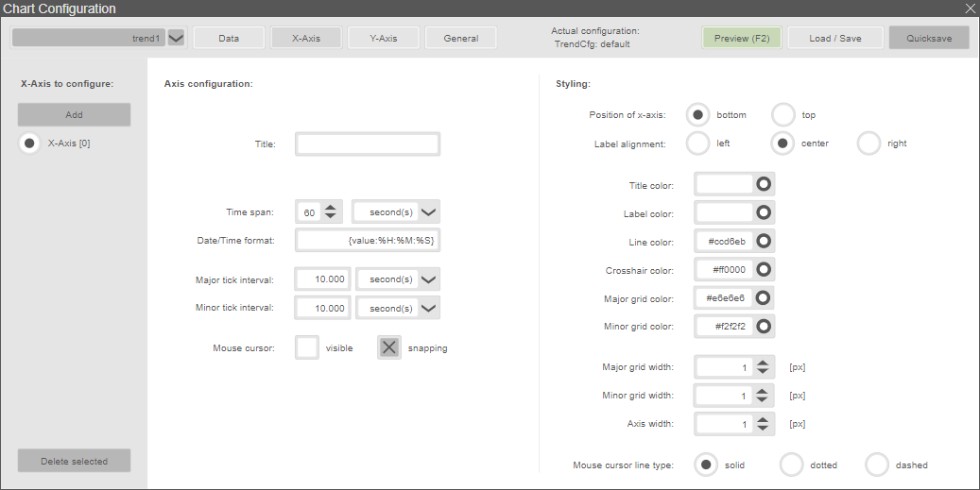Click the Preview (F2) button

[741, 38]
